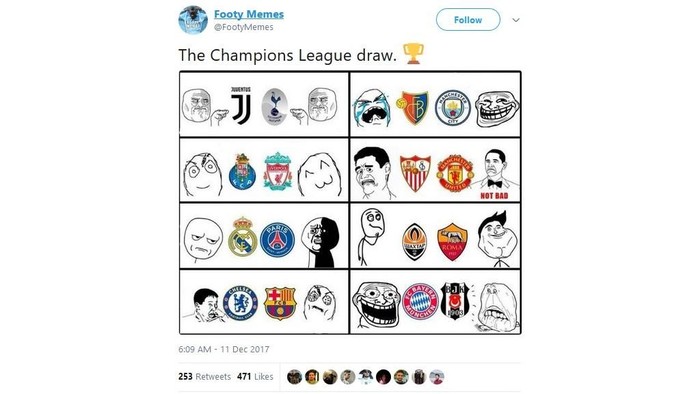700x394 pixels.
Task: Click the first liker's avatar thumbnail
Action: click(294, 377)
